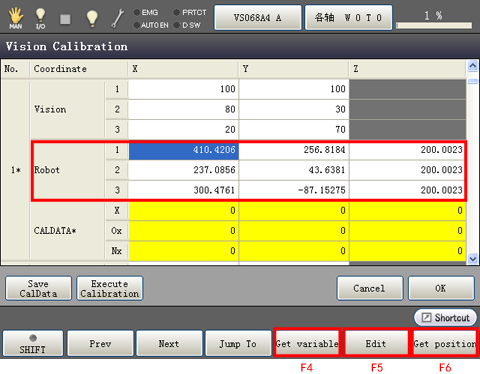
Task: Click the 1 % speed bar
Action: point(434,25)
